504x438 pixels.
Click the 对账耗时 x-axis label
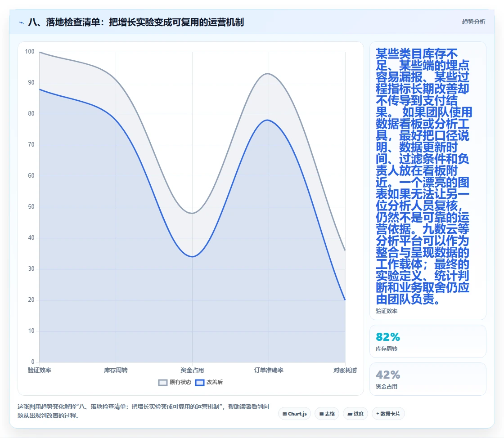[x=345, y=370]
